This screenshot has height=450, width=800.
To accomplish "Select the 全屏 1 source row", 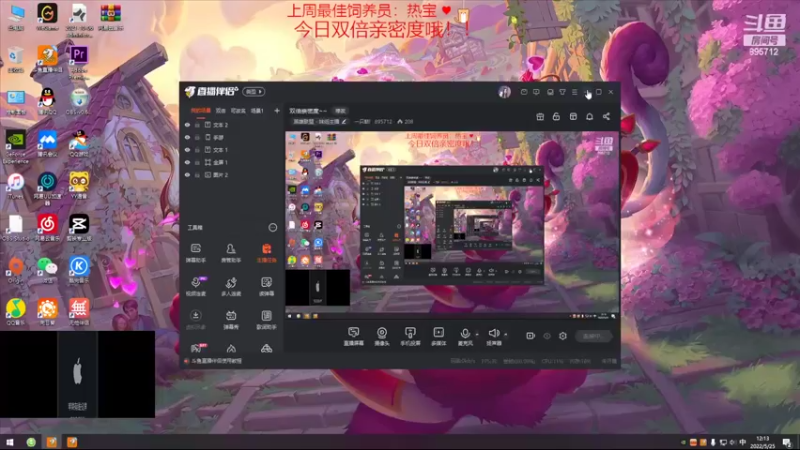I will pos(232,162).
